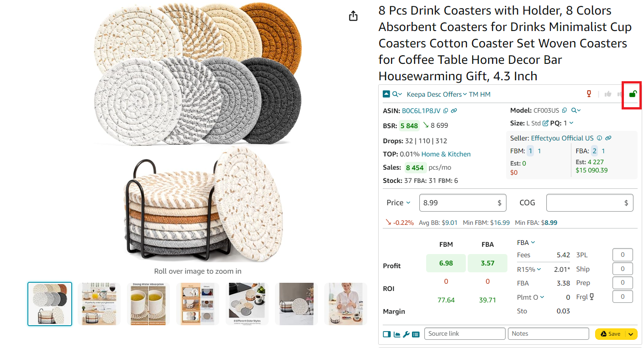Click the chart history icon in bottom toolbar

point(396,334)
